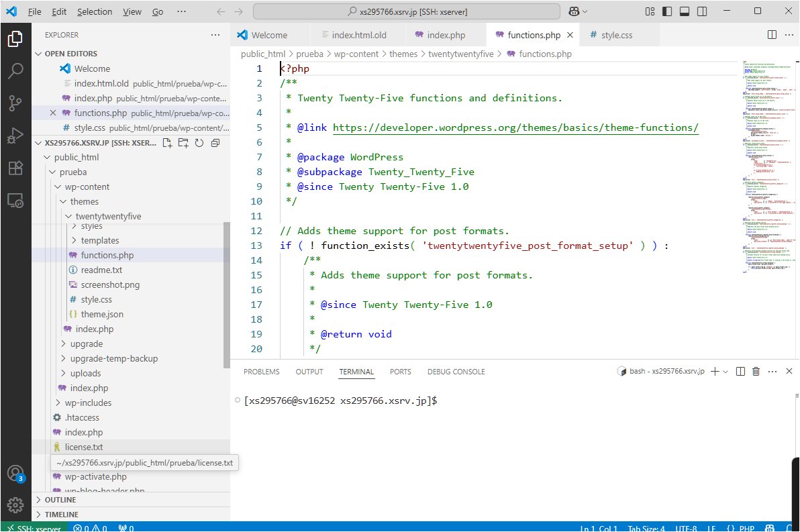Open the Run and Debug view
The width and height of the screenshot is (800, 532).
(15, 134)
